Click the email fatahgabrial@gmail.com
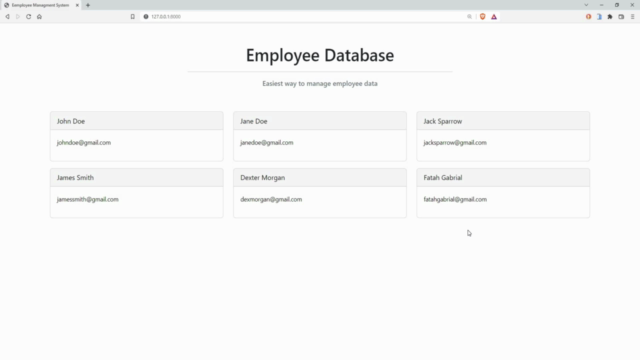This screenshot has height=360, width=640. click(455, 199)
